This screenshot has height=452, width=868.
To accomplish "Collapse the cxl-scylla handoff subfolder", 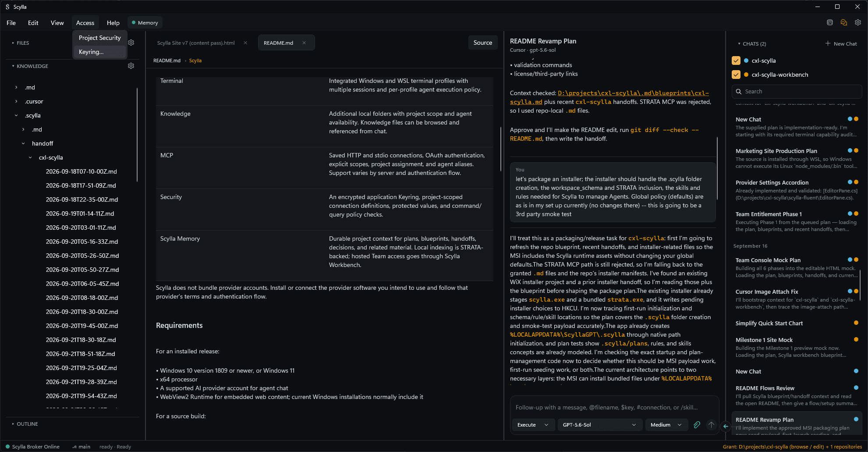I will tap(30, 157).
